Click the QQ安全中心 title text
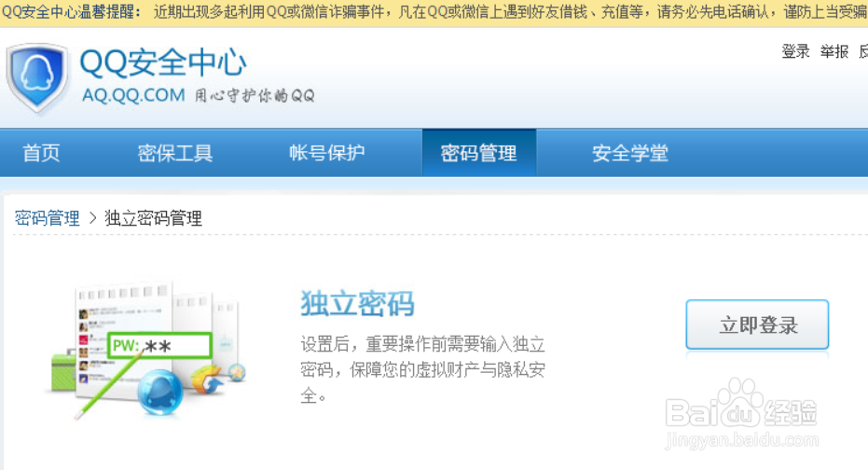The image size is (868, 470). tap(163, 62)
